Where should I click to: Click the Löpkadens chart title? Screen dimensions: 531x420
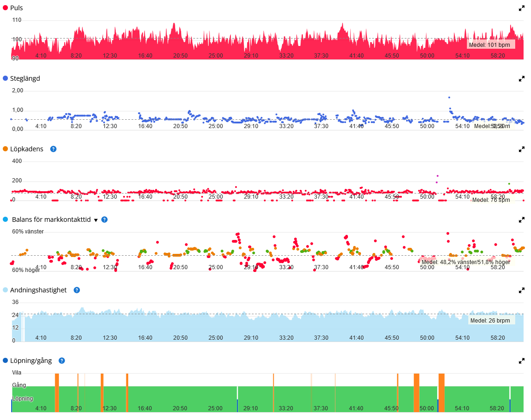coord(27,149)
